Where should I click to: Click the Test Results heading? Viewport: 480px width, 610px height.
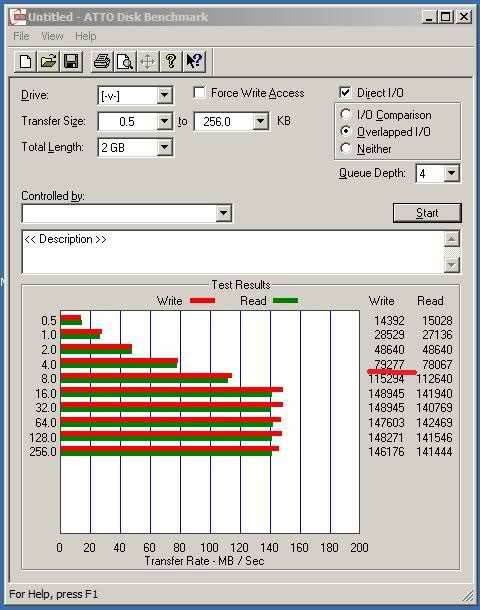click(241, 285)
